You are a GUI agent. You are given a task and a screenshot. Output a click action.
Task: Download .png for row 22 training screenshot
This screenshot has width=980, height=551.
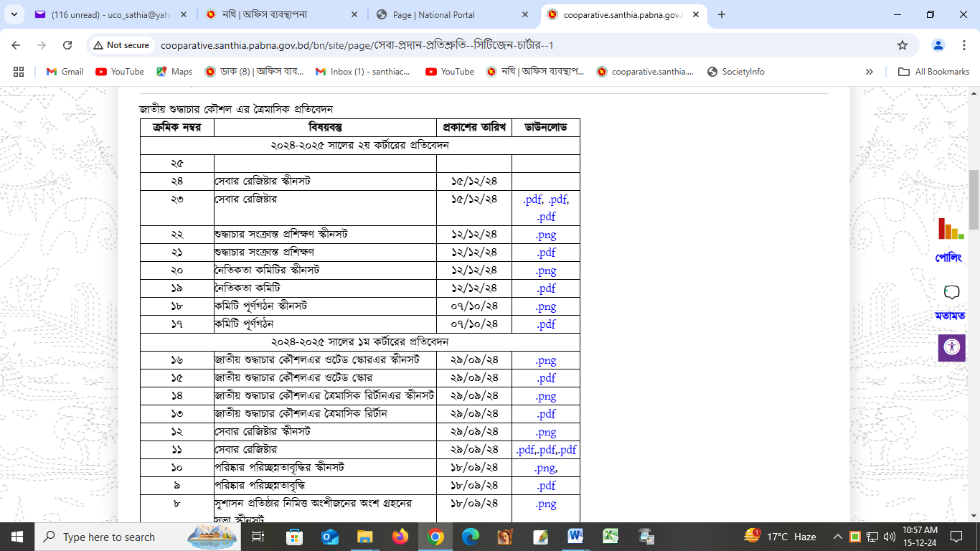coord(546,235)
